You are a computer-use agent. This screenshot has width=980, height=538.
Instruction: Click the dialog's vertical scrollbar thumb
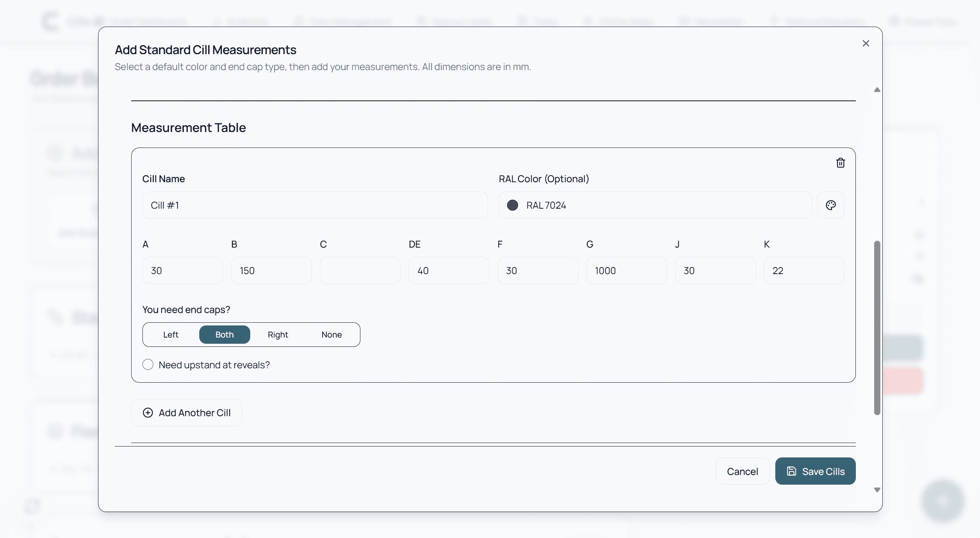pyautogui.click(x=877, y=327)
